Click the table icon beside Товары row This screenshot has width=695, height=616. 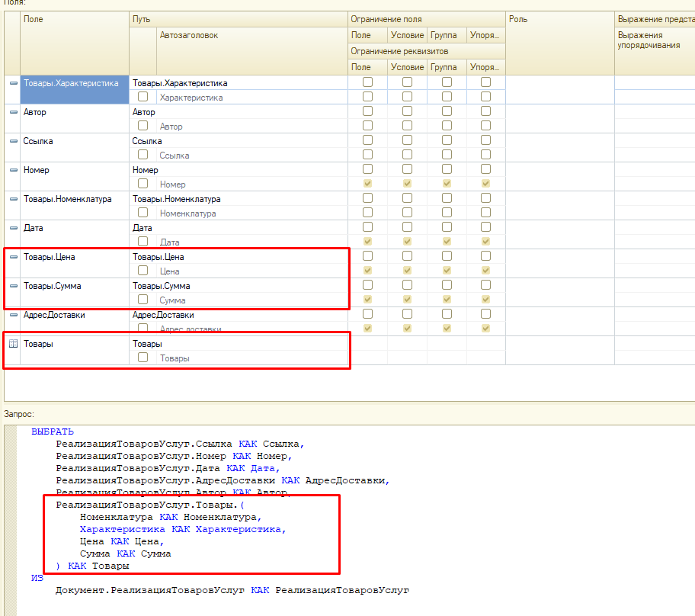[13, 344]
